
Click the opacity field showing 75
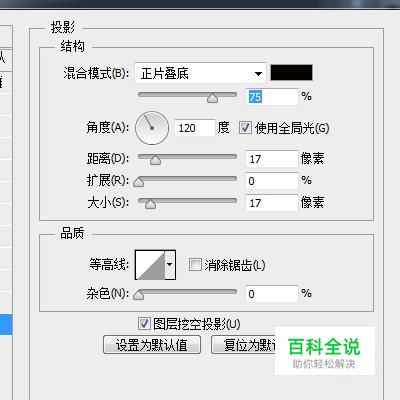(x=272, y=97)
